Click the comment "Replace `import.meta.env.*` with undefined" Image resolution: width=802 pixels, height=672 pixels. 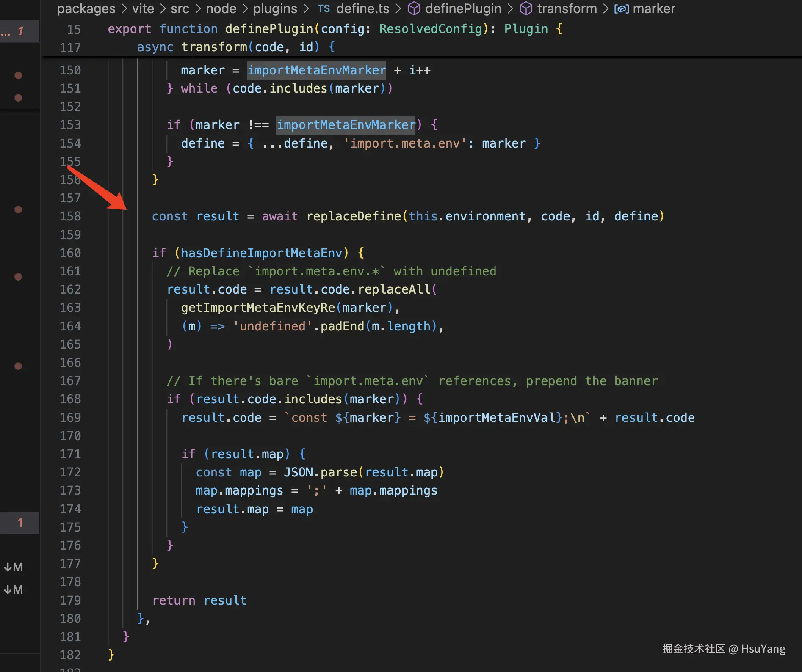(331, 271)
